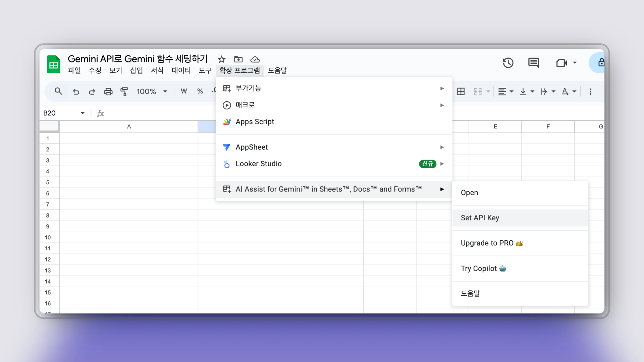Set horizontal text alignment

502,92
